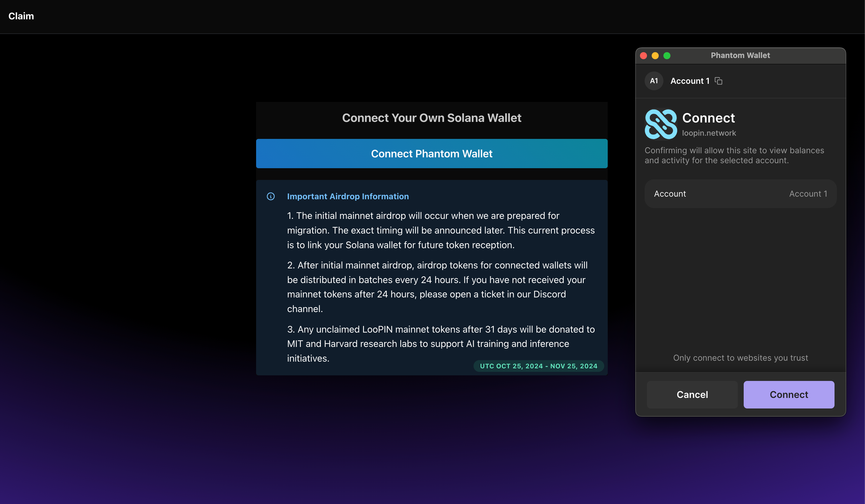Click the Connect Your Own Solana Wallet heading
The width and height of the screenshot is (865, 504).
[431, 118]
